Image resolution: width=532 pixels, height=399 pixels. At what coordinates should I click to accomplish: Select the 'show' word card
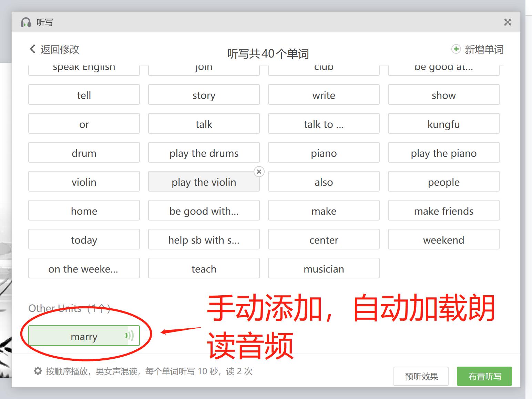(x=444, y=94)
